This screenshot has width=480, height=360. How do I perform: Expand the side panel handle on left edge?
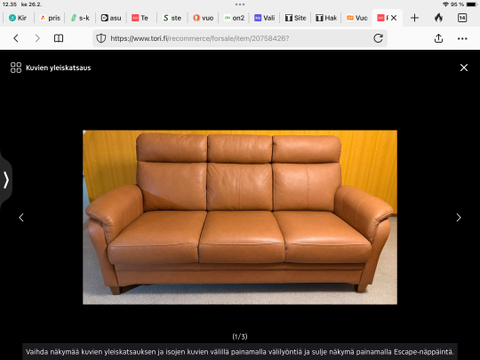(6, 180)
